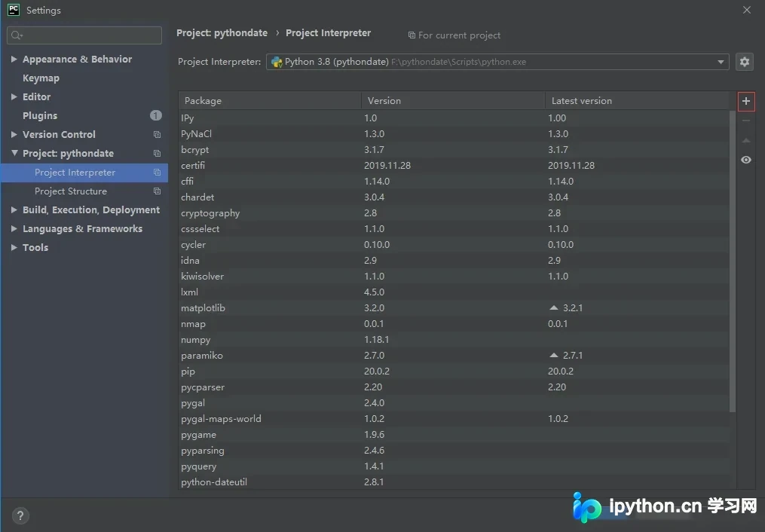Click the Project Interpreter breadcrumb

[328, 32]
